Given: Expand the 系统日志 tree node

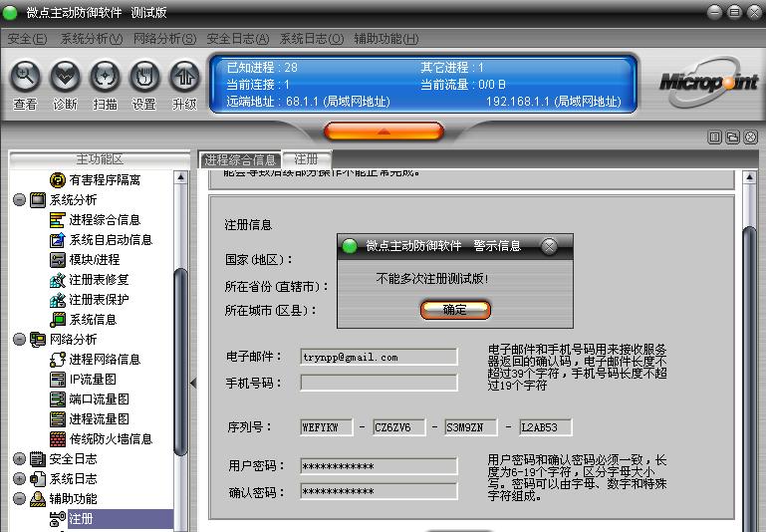Looking at the screenshot, I should click(20, 479).
